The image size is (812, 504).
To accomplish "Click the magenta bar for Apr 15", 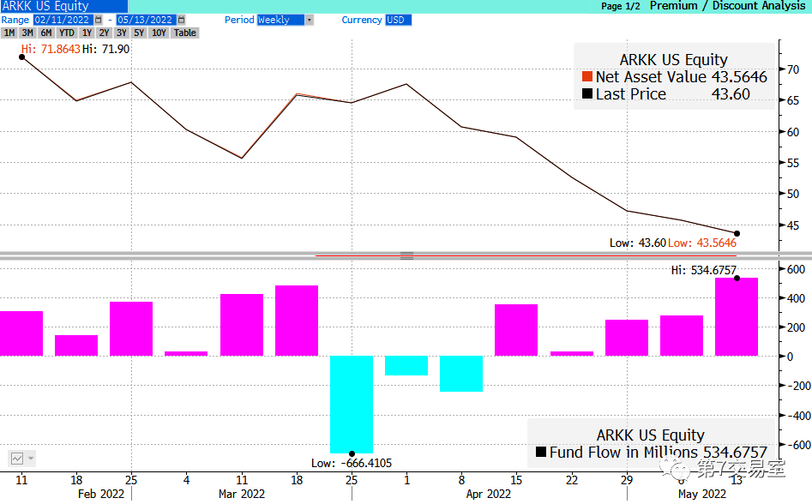I will (516, 330).
